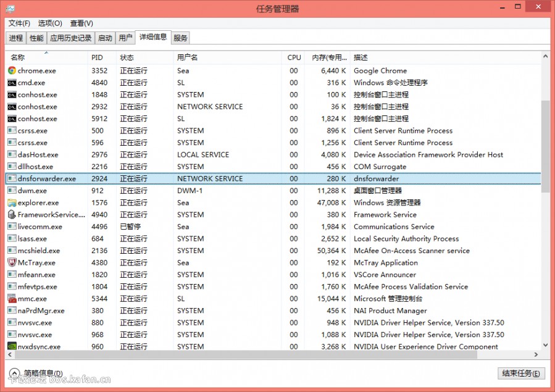Click the chrome.exe process icon
The height and width of the screenshot is (392, 555).
(12, 70)
